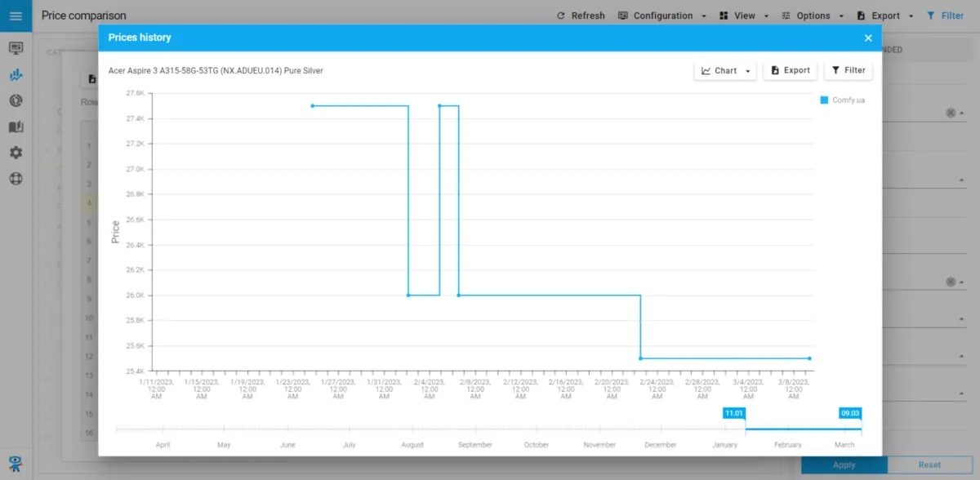Click February on the timeline navigator

point(788,445)
